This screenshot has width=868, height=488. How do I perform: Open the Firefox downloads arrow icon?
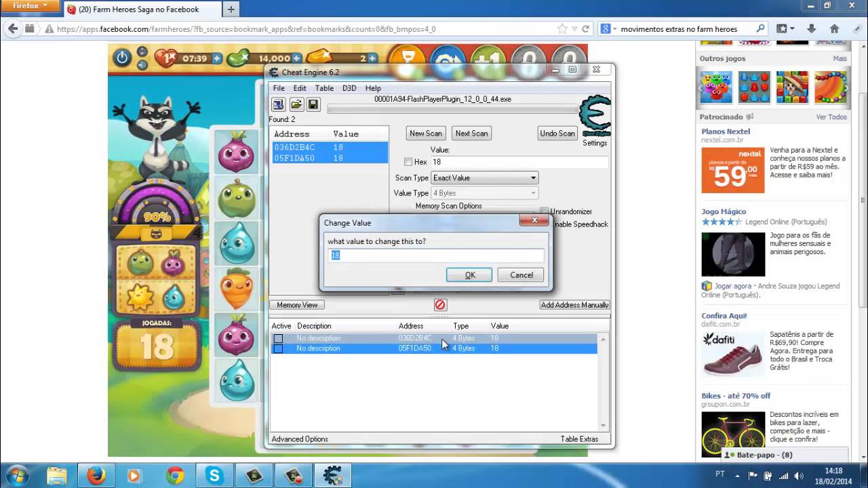(811, 29)
